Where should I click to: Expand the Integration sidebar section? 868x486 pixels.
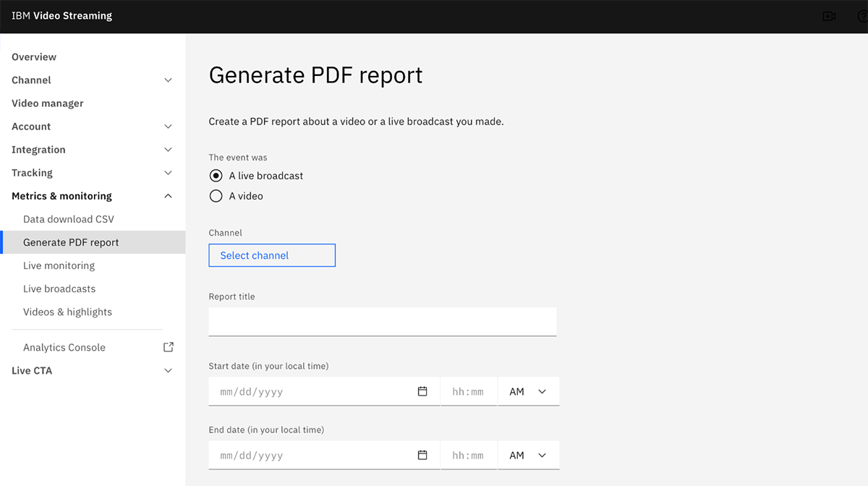pos(169,150)
